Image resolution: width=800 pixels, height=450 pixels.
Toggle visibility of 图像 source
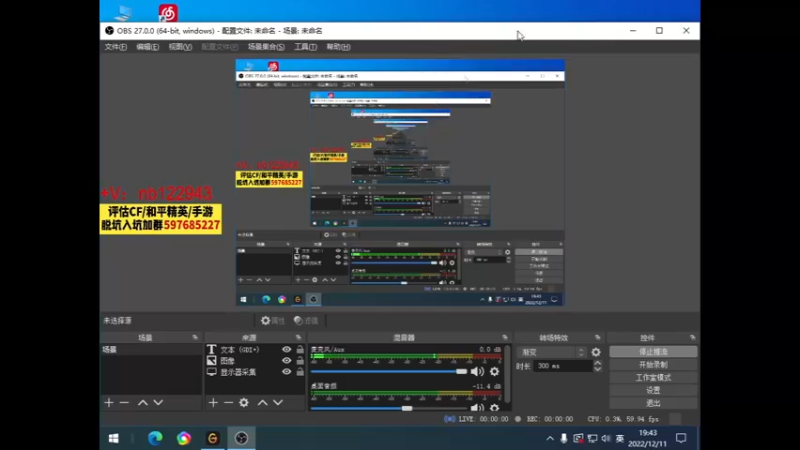(x=286, y=361)
